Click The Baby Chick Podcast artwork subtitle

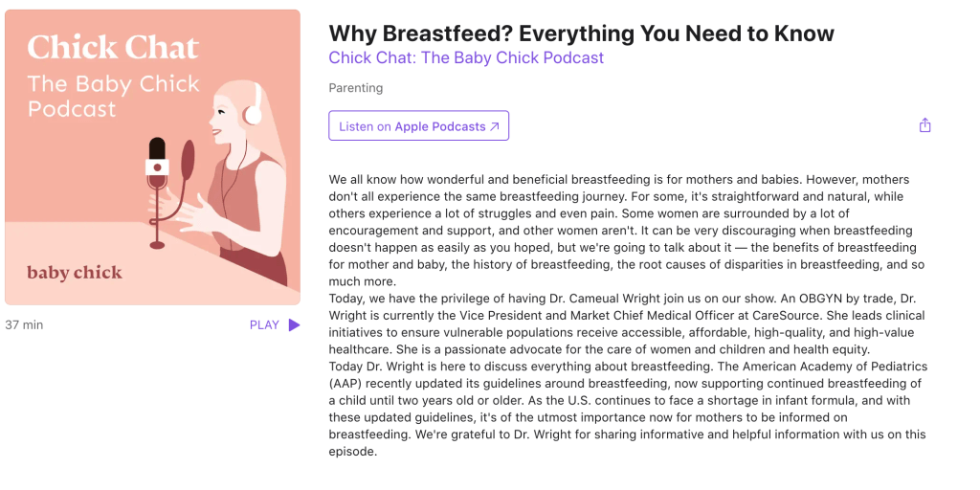113,96
